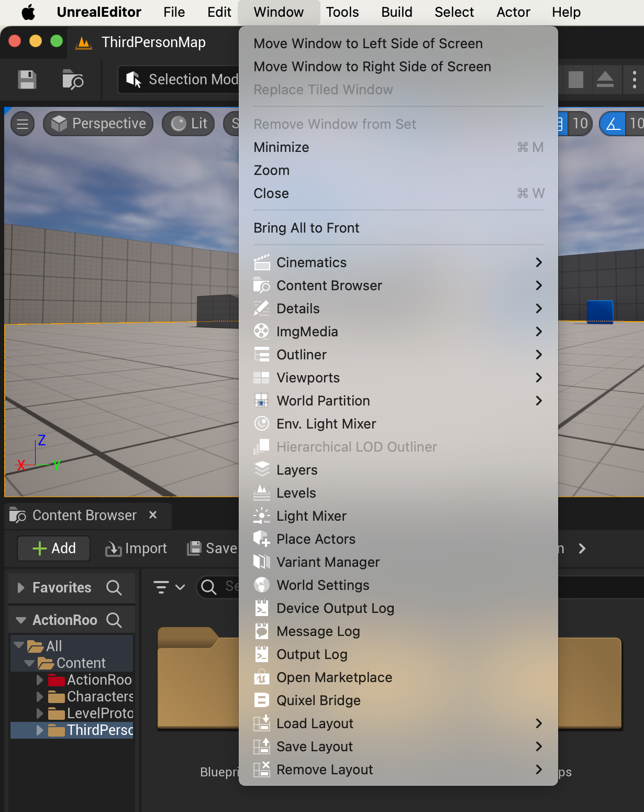Select Zoom from the Window menu
This screenshot has height=812, width=644.
[398, 170]
